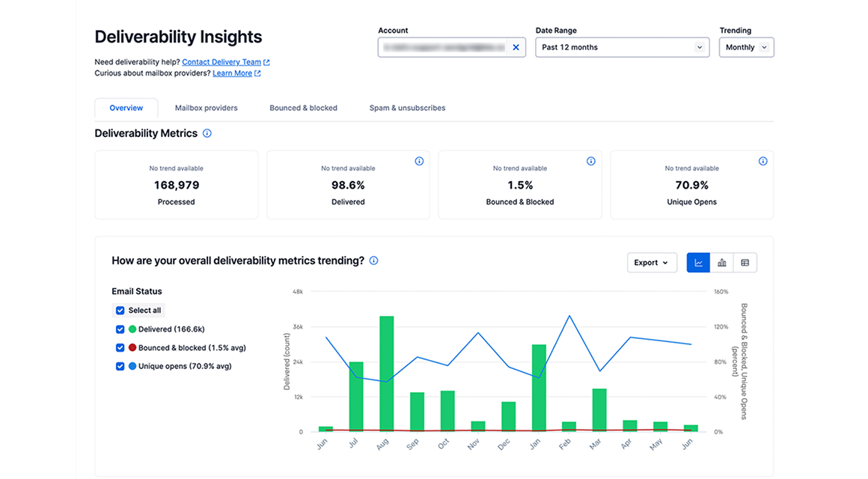Click info icon beside Deliverability Metrics heading

[x=207, y=133]
